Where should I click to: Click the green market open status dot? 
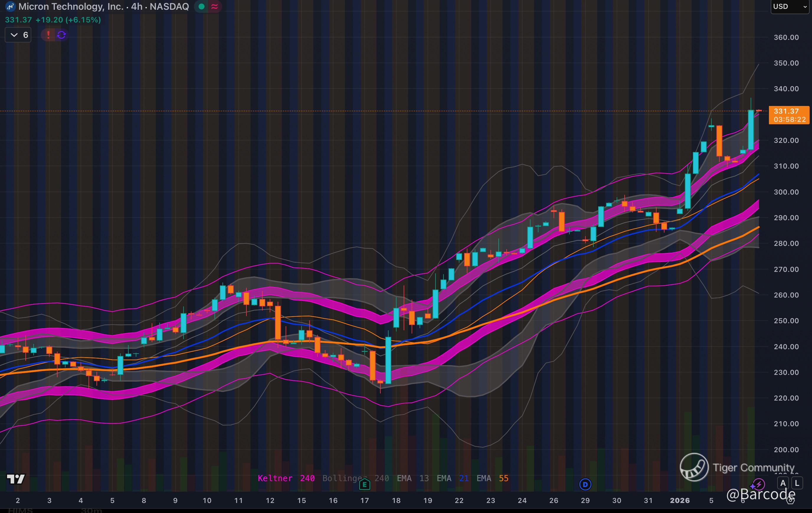click(201, 6)
